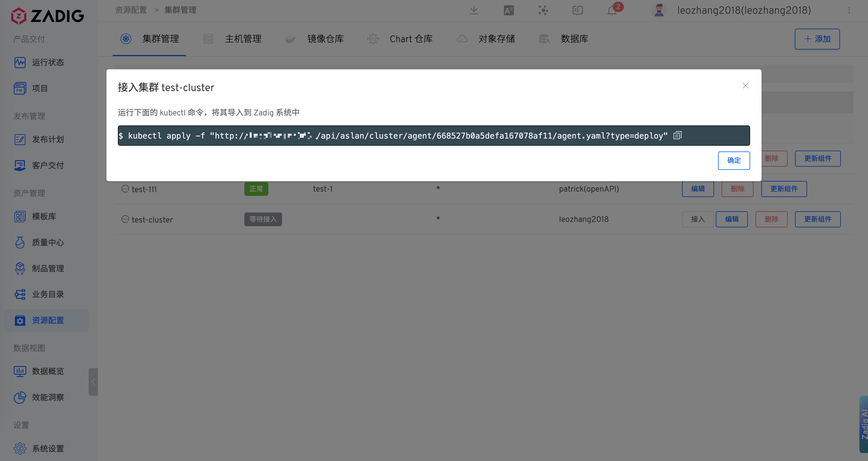Navigate to 质量中心
This screenshot has width=868, height=461.
click(47, 243)
